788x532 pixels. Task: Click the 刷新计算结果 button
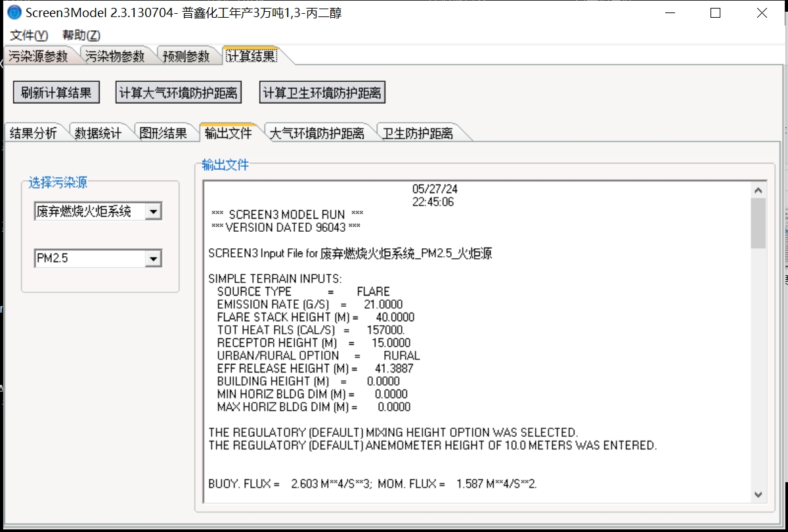coord(56,93)
